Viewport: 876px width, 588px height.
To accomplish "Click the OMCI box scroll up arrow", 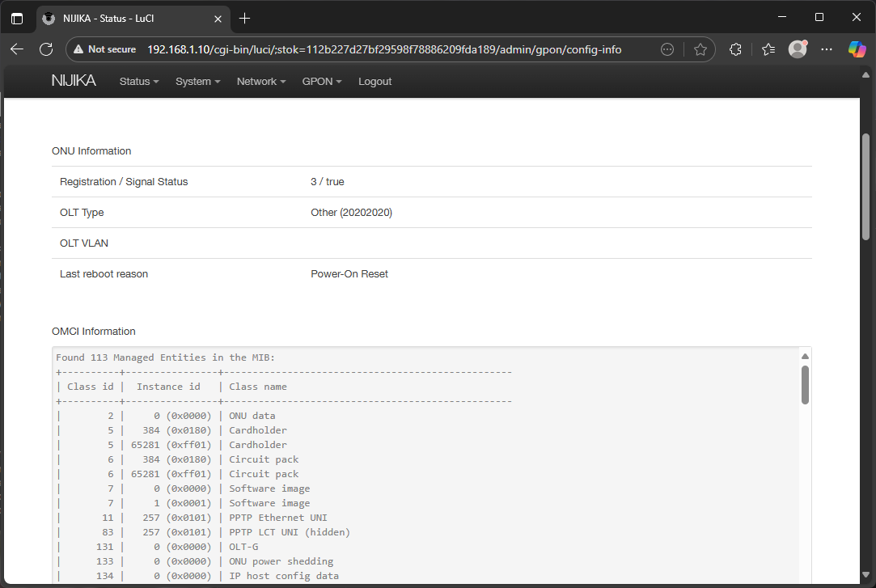I will pyautogui.click(x=805, y=356).
